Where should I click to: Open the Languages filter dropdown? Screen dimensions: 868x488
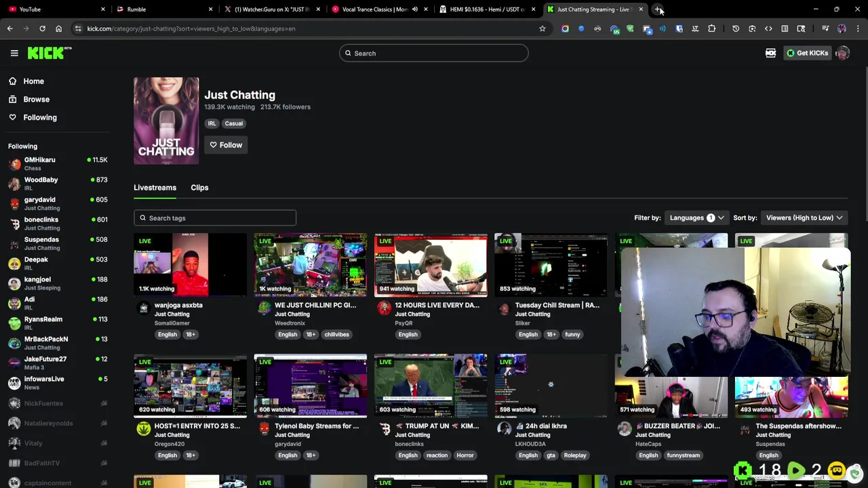click(696, 218)
